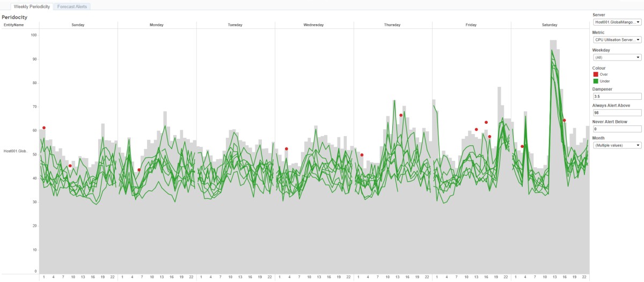This screenshot has width=644, height=282.
Task: Open the Weekday filter dropdown
Action: tap(617, 57)
